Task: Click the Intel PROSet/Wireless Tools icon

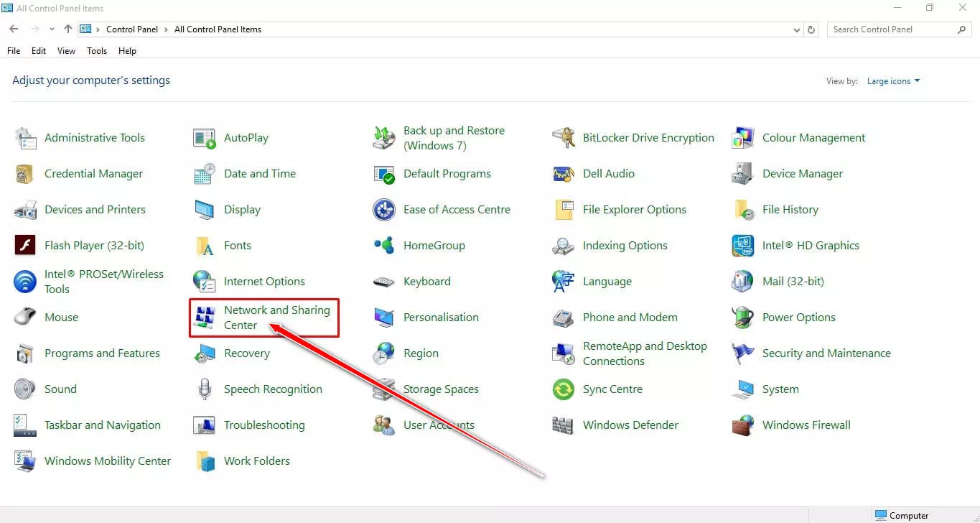Action: tap(25, 282)
